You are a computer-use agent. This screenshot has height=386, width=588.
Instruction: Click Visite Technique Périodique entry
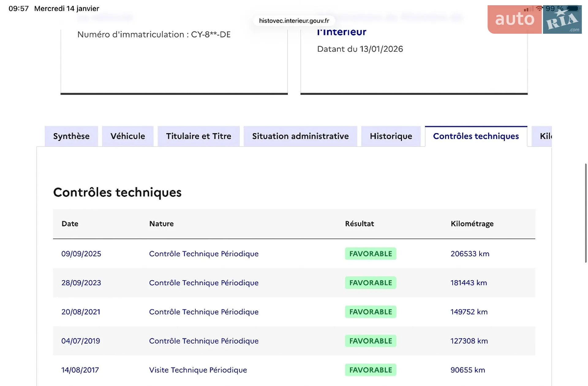coord(198,370)
